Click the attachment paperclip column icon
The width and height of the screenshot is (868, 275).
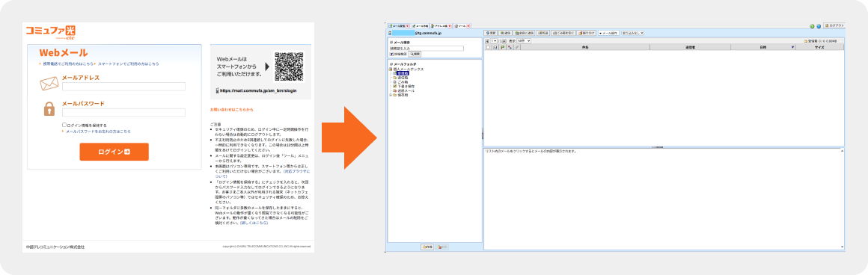pos(517,47)
